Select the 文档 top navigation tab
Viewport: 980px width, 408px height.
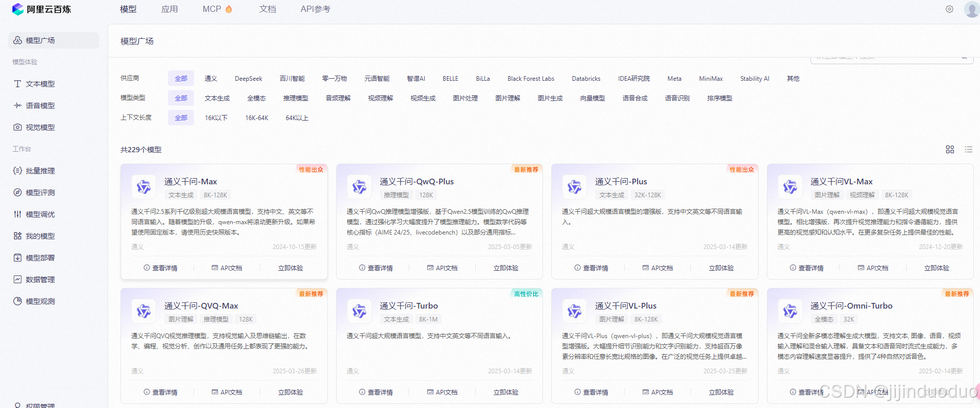coord(267,9)
